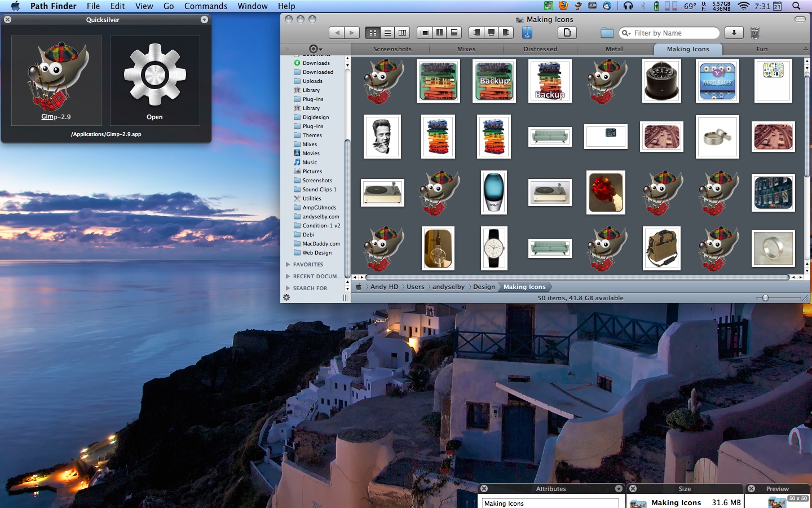The width and height of the screenshot is (812, 508).
Task: Select the Word Racer icon thumbnail
Action: 717,81
